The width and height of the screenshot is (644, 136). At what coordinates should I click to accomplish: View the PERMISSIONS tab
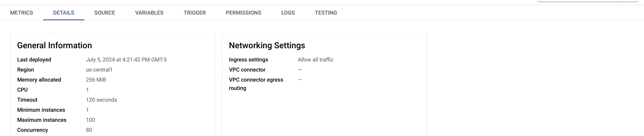tap(243, 13)
